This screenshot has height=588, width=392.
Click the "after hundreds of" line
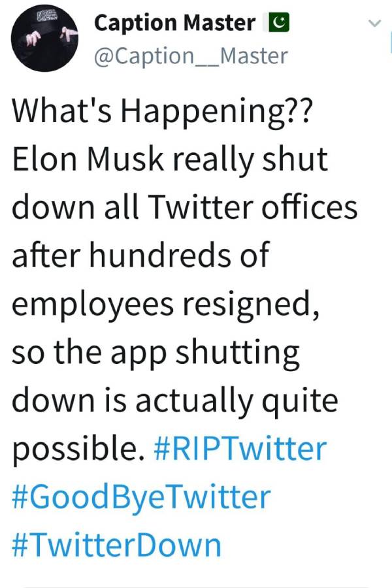(x=140, y=255)
